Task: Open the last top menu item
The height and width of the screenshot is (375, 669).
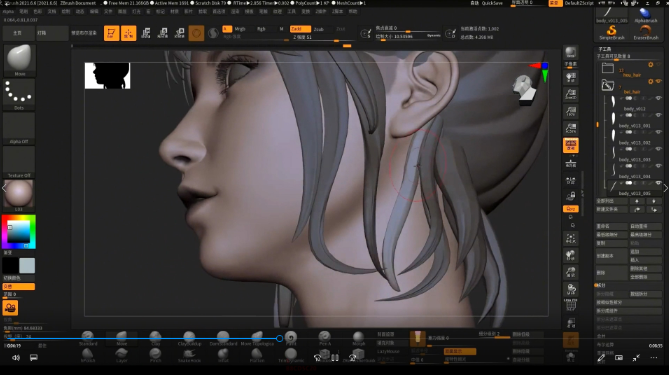Action: pyautogui.click(x=353, y=12)
